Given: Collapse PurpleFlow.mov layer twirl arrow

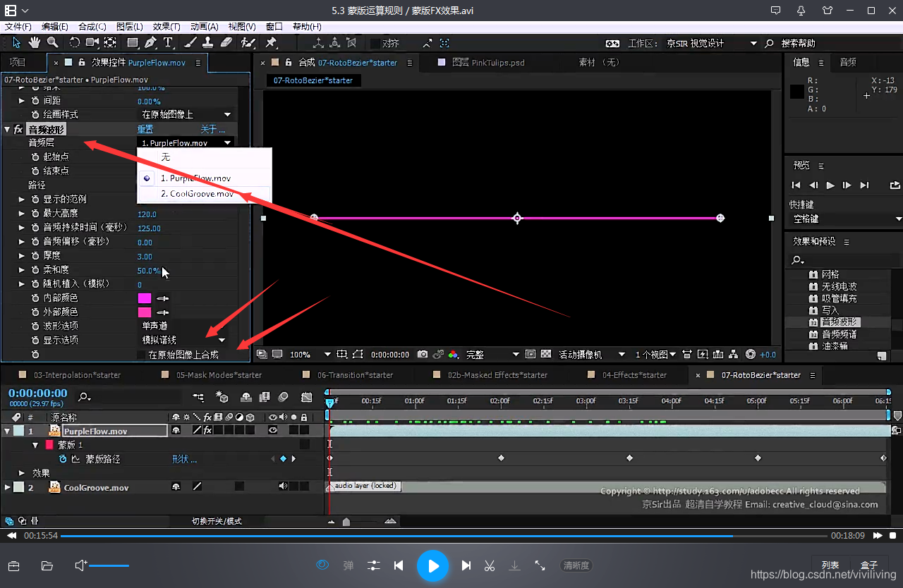Looking at the screenshot, I should tap(7, 431).
